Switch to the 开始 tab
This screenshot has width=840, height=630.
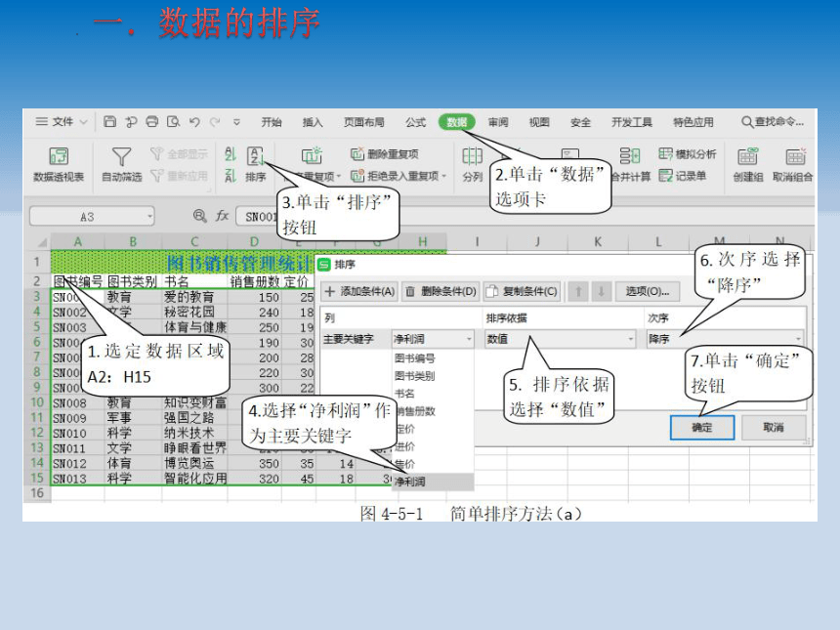272,122
